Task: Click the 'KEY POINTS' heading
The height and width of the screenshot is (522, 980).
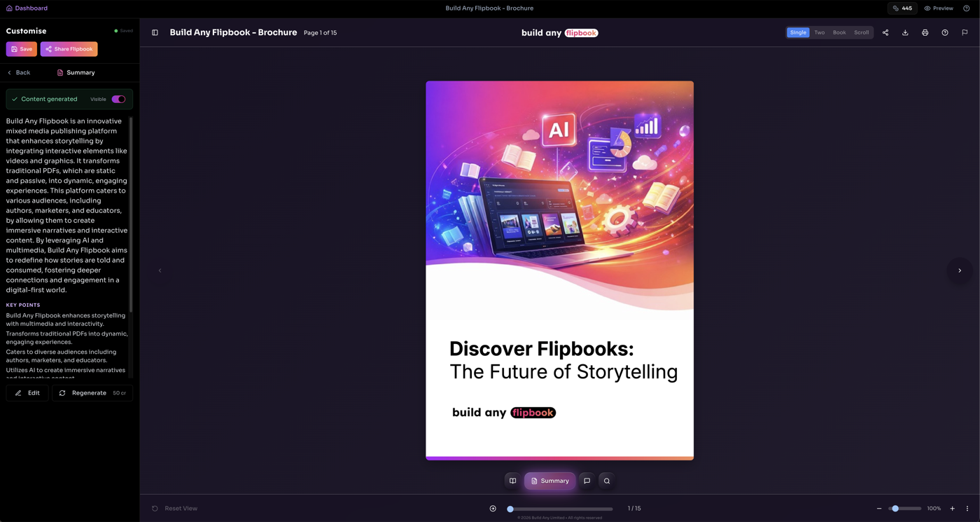Action: [23, 305]
